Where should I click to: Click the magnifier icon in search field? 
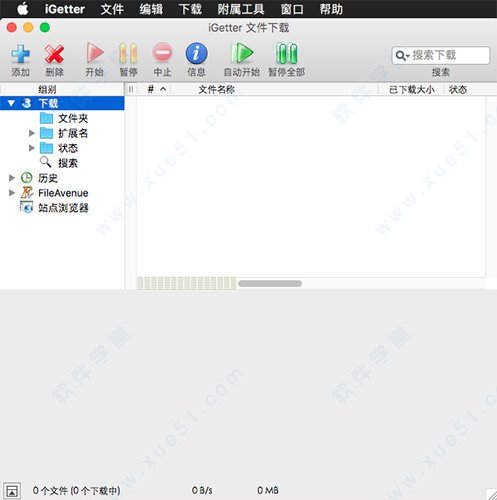click(402, 56)
